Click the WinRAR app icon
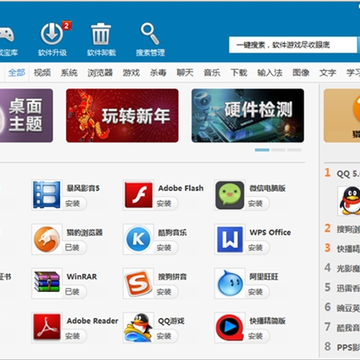Viewport: 360px width, 360px height. coord(47,283)
